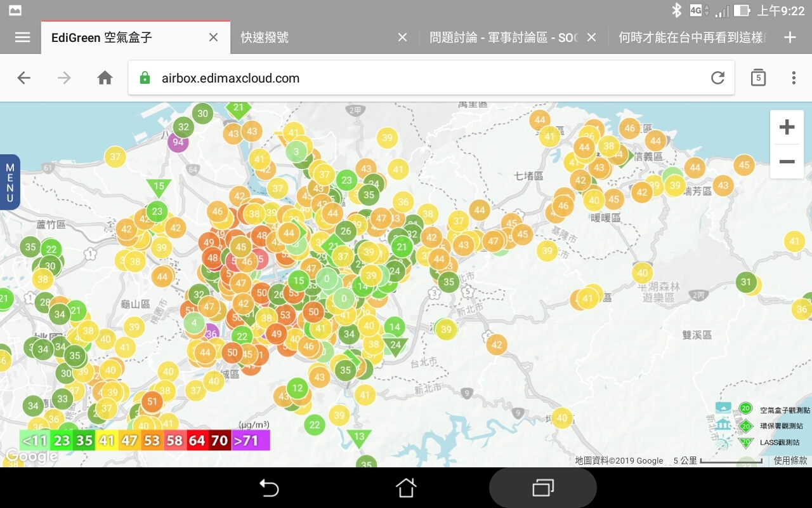Tap the 地圖資料©2019 Google attribution text
Image resolution: width=812 pixels, height=508 pixels.
click(x=619, y=460)
